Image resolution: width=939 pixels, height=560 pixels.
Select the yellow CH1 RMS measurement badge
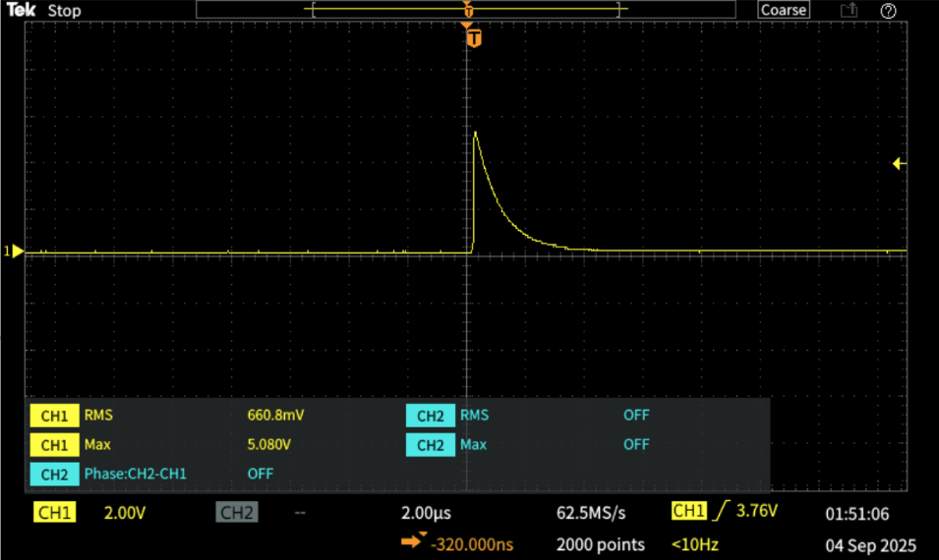[54, 416]
